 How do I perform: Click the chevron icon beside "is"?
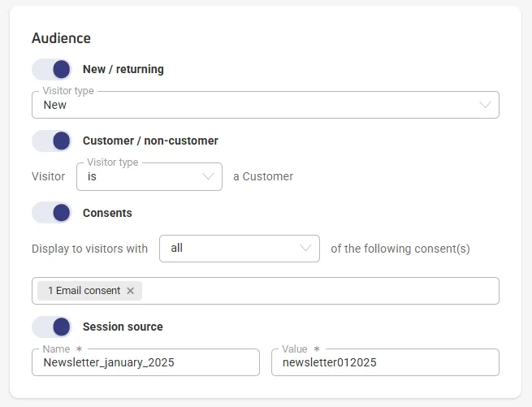coord(208,176)
